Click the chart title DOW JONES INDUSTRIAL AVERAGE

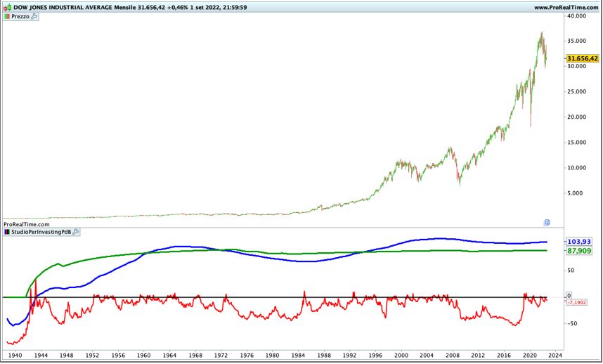[63, 7]
